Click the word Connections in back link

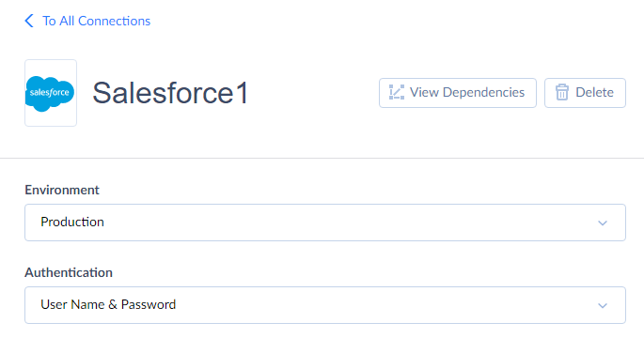(x=114, y=21)
